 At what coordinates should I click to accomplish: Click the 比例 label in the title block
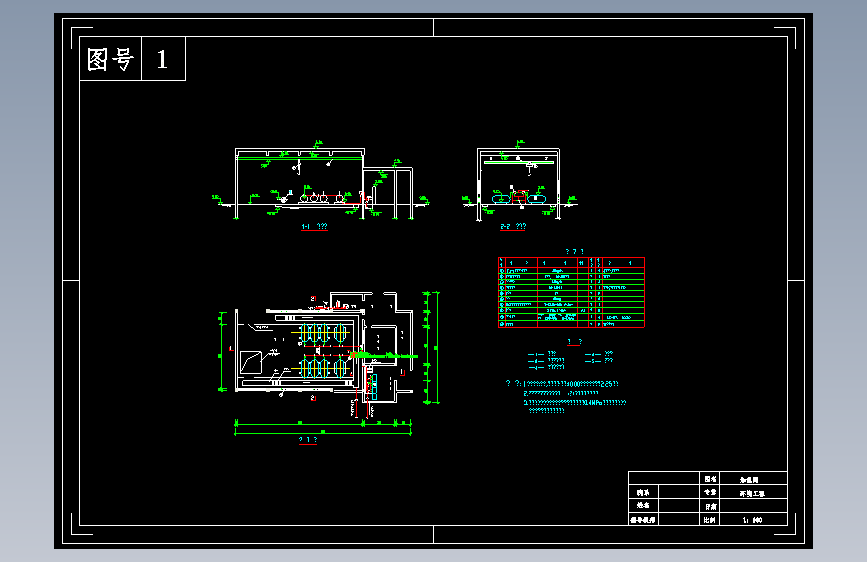pyautogui.click(x=709, y=519)
